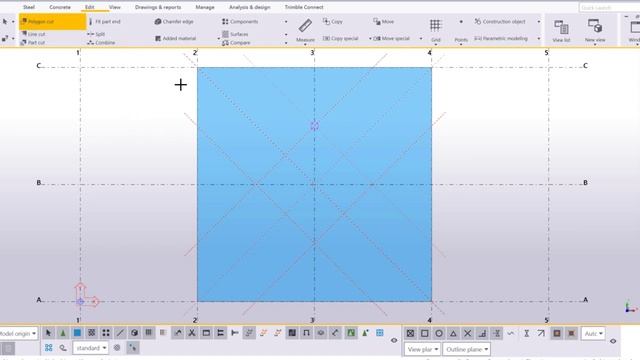The image size is (640, 360).
Task: Open the View plane dropdown
Action: click(422, 349)
